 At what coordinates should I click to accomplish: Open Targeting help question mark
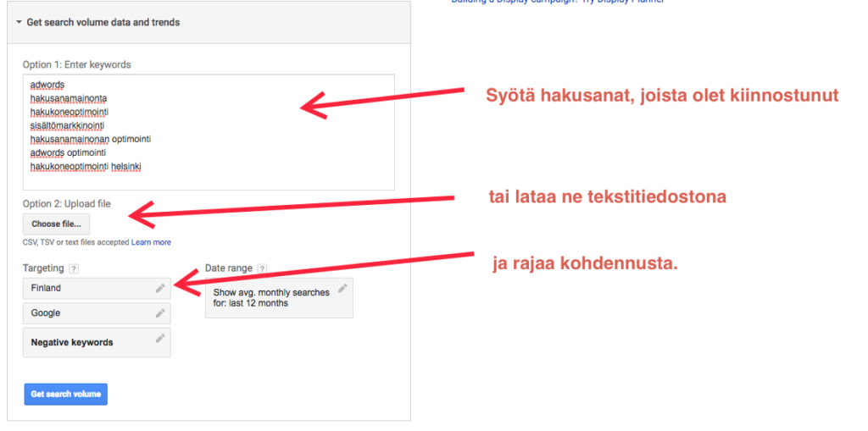pos(74,269)
